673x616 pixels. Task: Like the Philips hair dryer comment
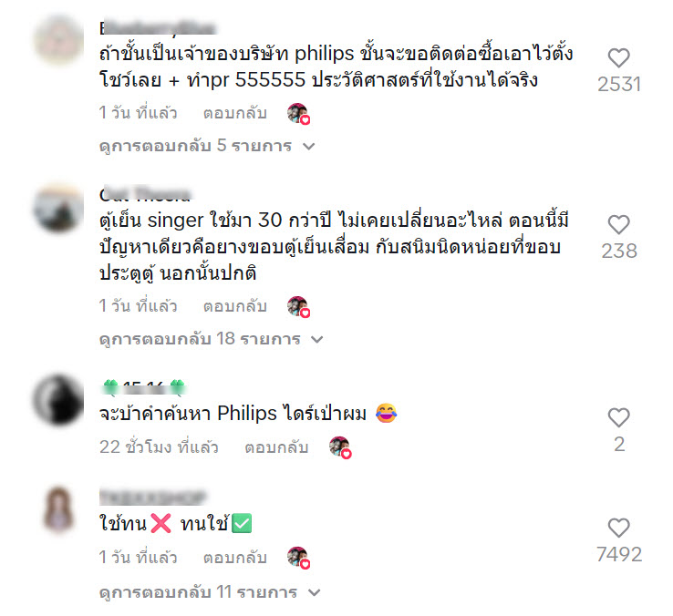618,417
